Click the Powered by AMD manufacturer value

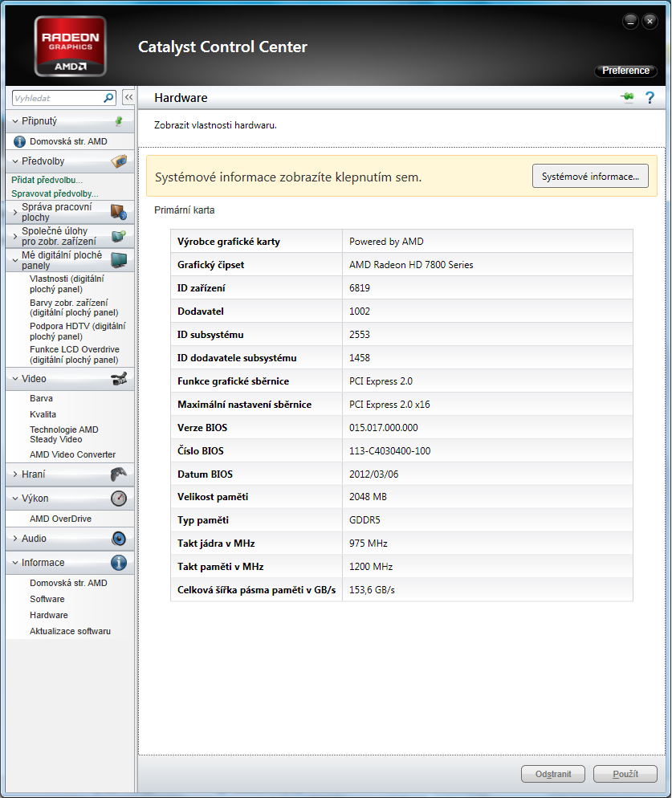click(x=386, y=242)
